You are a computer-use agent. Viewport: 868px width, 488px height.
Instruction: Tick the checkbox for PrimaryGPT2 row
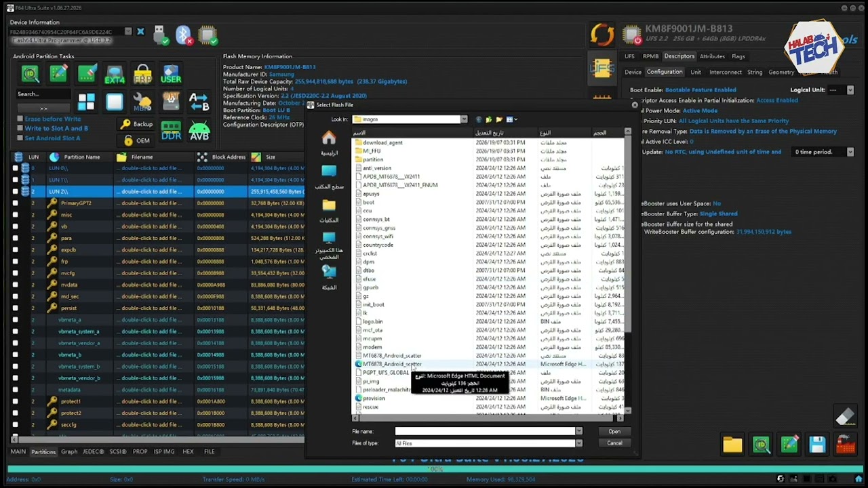16,203
